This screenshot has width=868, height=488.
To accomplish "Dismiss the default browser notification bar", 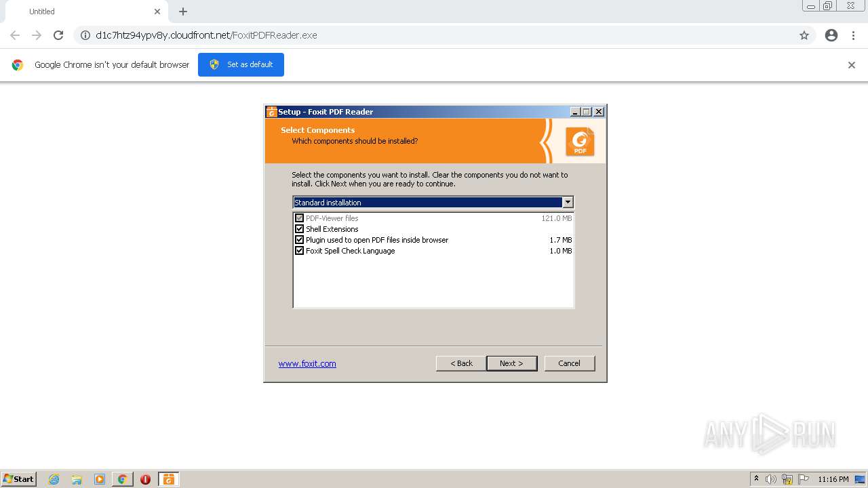I will 852,65.
